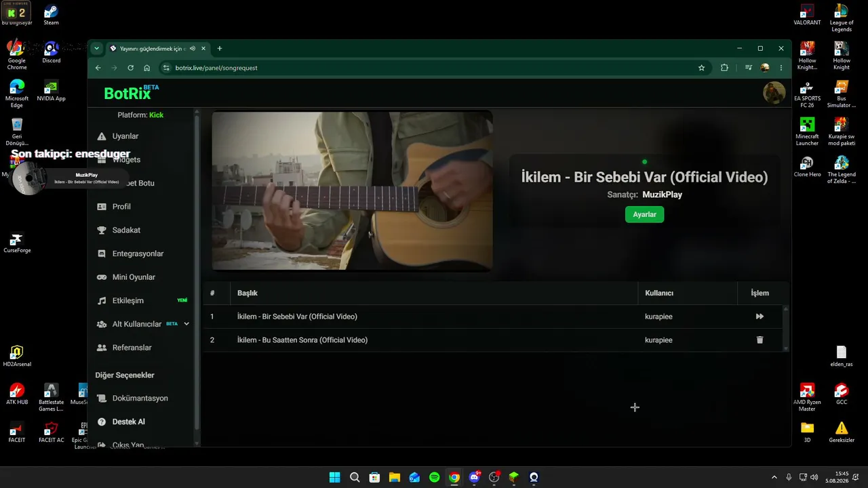Open Windows Search from the taskbar

[355, 477]
